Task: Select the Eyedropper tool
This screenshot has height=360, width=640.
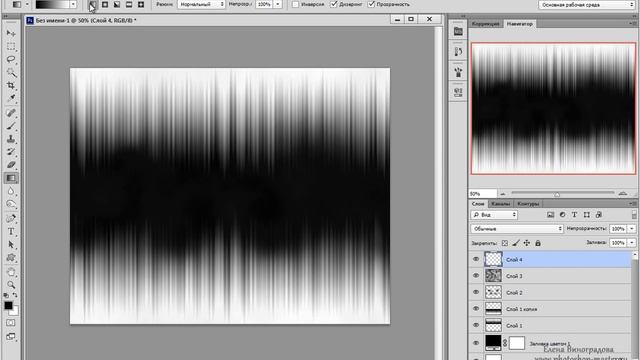Action: coord(11,98)
